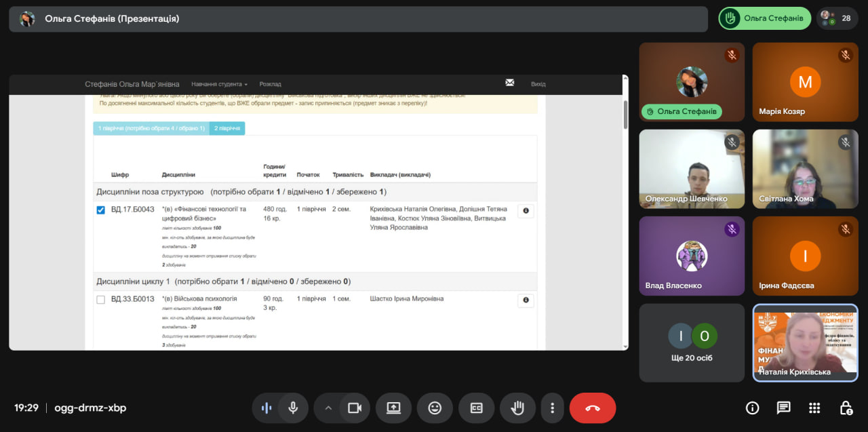
Task: Click the red leave call button
Action: 592,408
